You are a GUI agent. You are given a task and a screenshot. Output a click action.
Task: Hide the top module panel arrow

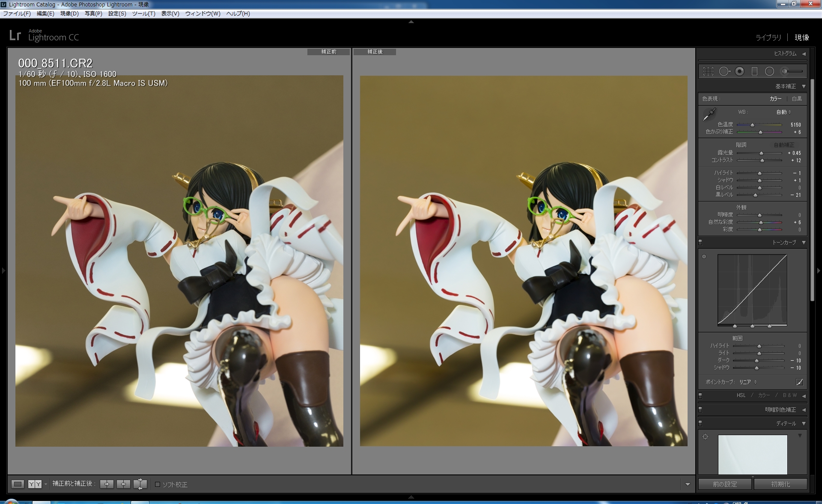point(411,22)
